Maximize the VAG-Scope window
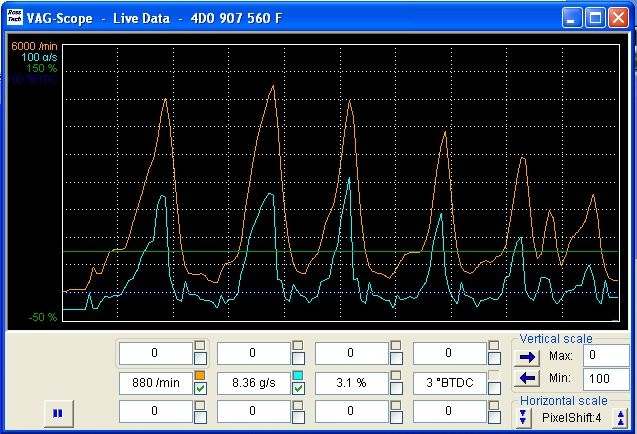The height and width of the screenshot is (434, 637). point(596,17)
